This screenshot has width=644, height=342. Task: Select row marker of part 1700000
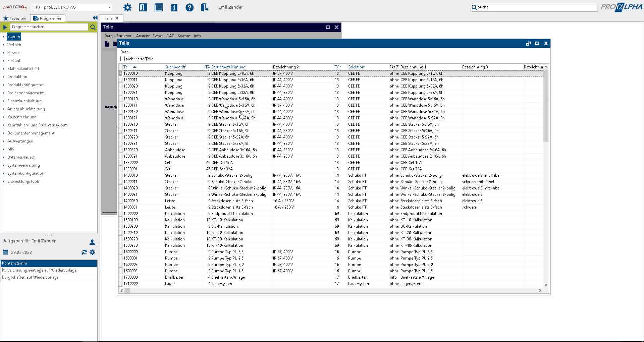coord(120,277)
